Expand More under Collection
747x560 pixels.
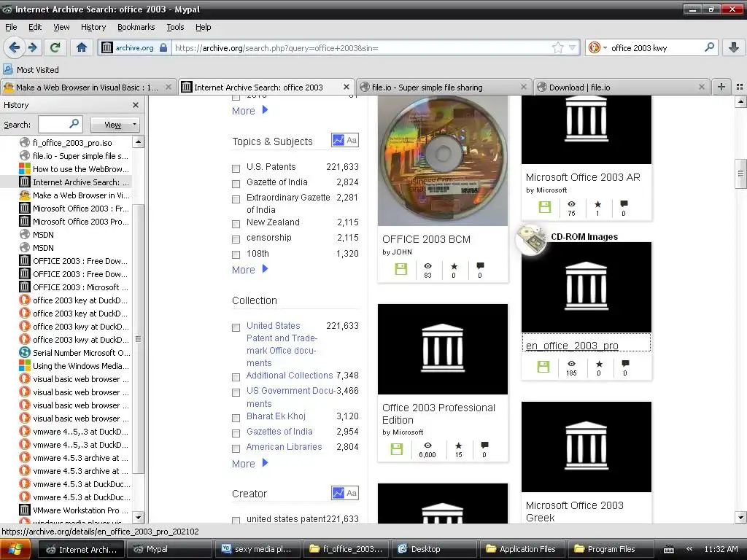[x=250, y=463]
